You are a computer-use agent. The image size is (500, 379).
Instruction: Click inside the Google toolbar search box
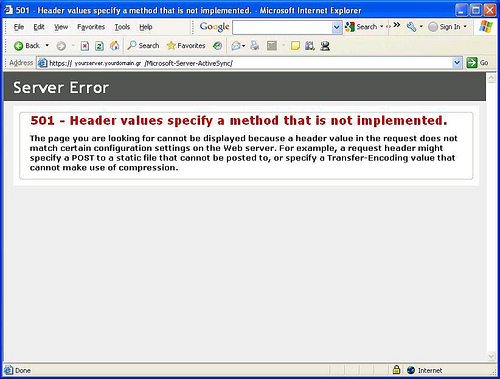click(x=283, y=27)
